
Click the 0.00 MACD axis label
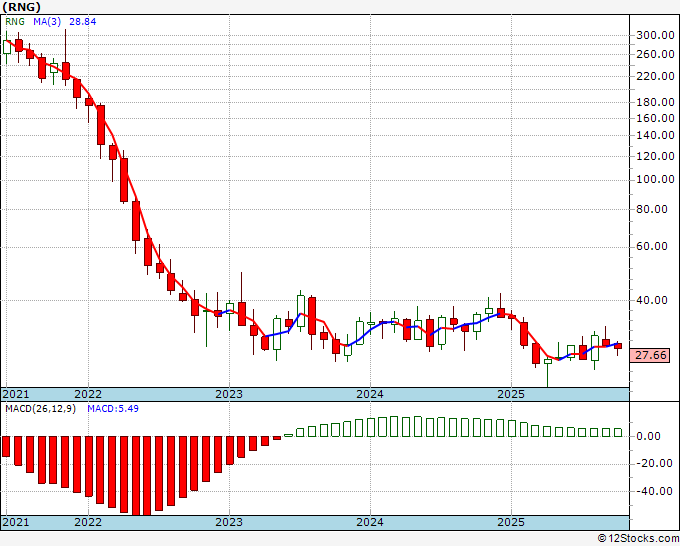point(660,436)
